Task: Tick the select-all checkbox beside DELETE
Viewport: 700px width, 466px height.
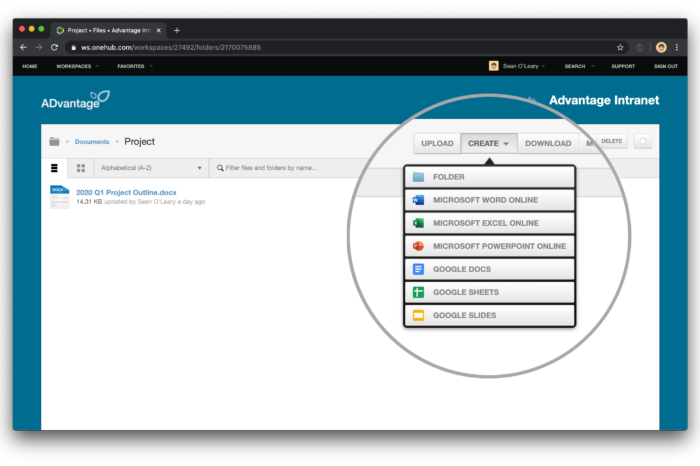Action: coord(643,141)
